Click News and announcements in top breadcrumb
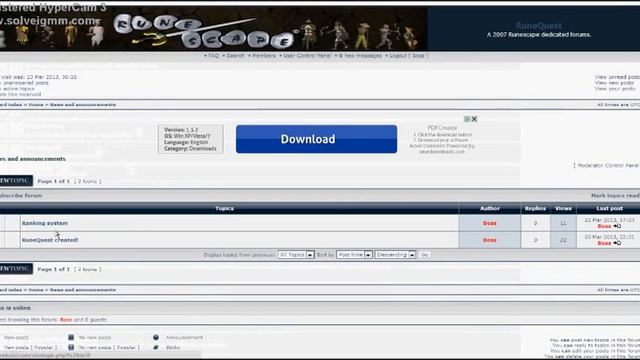The height and width of the screenshot is (360, 640). coord(83,105)
